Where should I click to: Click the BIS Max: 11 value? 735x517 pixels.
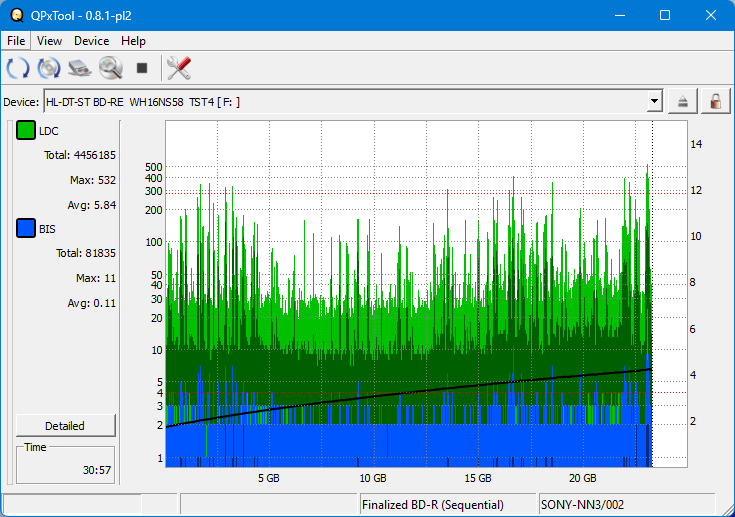click(96, 278)
